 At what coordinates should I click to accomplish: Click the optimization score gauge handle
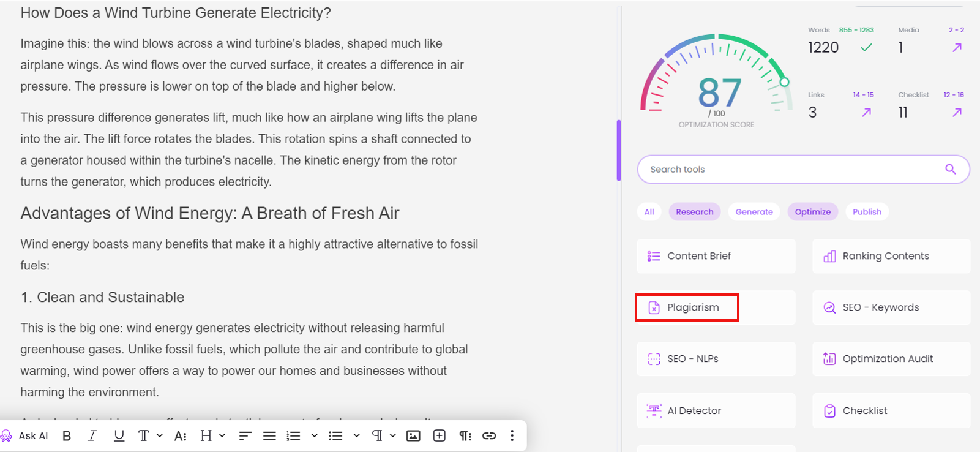click(x=784, y=82)
